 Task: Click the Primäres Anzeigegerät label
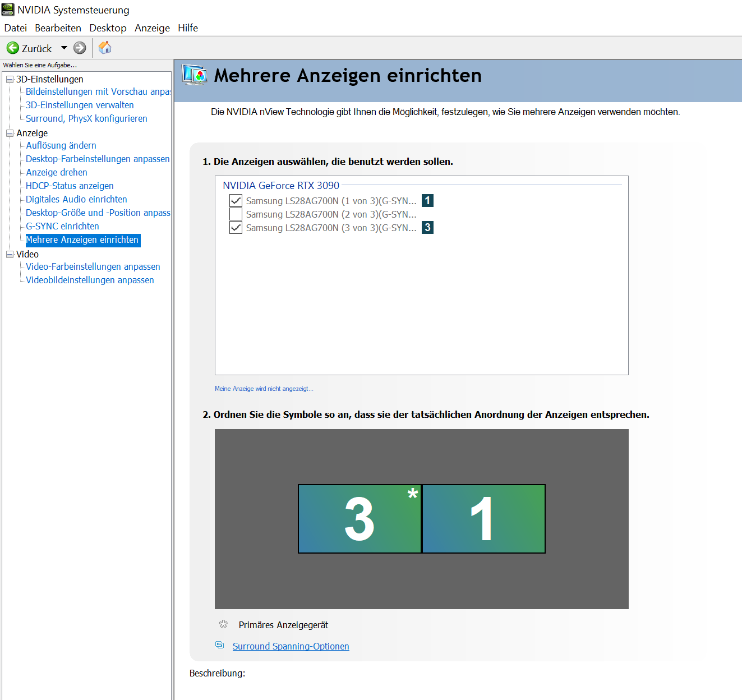(x=283, y=625)
